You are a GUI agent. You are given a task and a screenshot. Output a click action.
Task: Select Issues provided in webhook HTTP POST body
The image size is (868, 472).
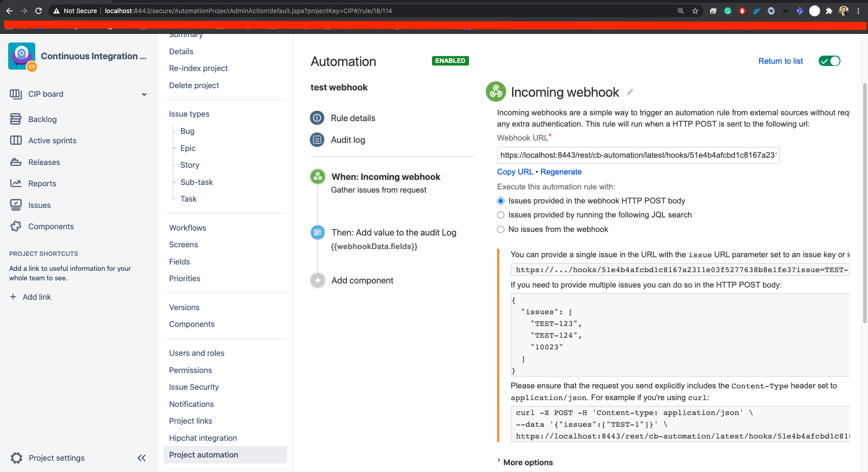501,201
